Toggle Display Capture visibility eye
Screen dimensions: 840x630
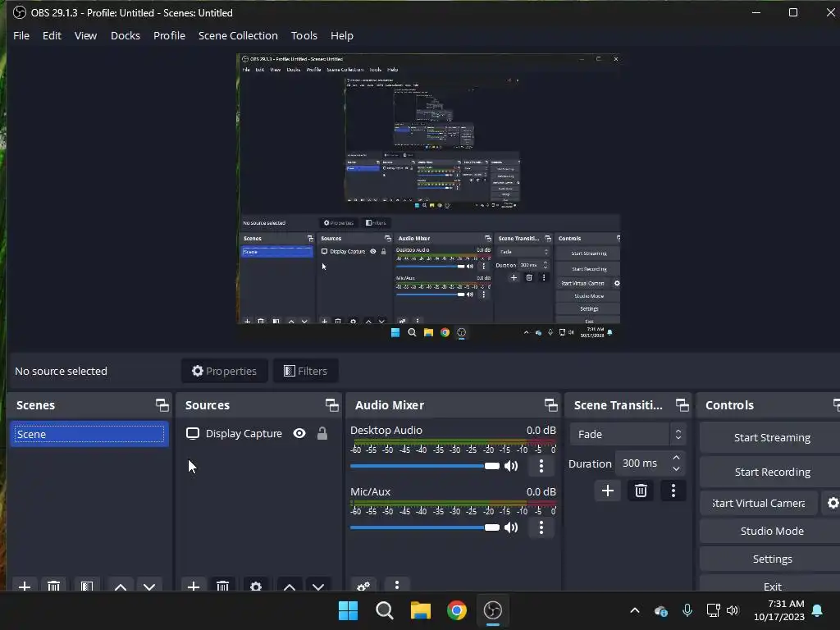tap(299, 433)
